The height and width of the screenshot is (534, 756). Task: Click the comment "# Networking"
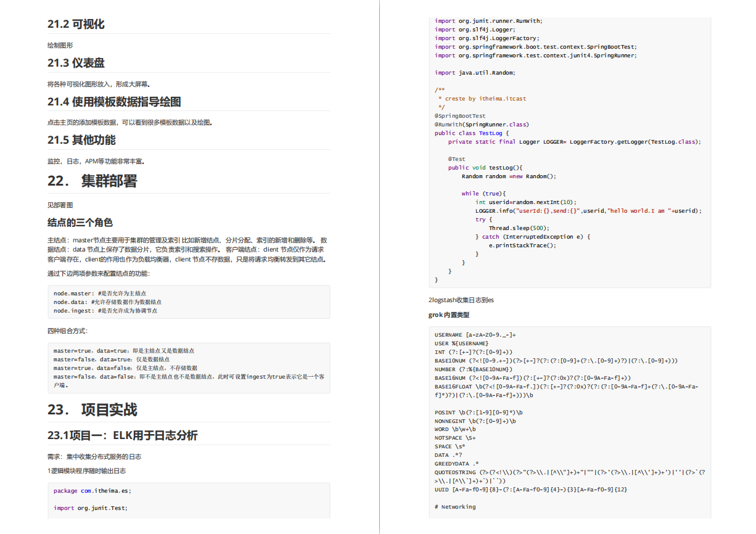pyautogui.click(x=455, y=507)
